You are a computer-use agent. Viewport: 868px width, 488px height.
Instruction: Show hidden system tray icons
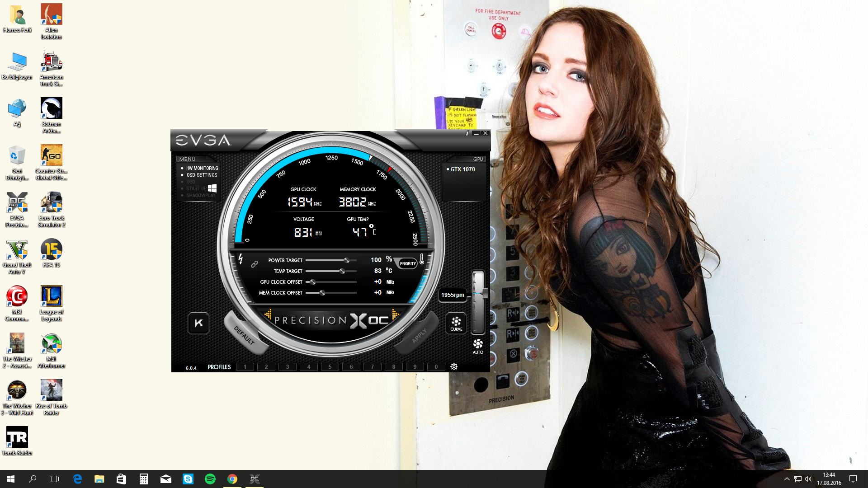[x=787, y=479]
